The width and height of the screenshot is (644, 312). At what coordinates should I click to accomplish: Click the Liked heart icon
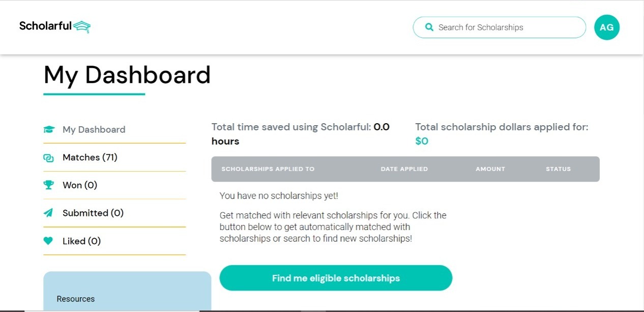point(49,241)
